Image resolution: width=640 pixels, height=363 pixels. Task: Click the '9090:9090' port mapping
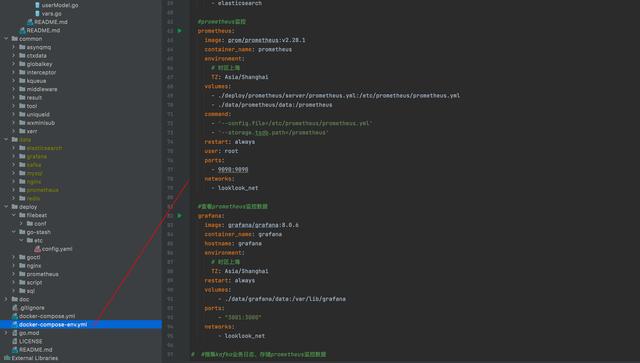point(233,169)
